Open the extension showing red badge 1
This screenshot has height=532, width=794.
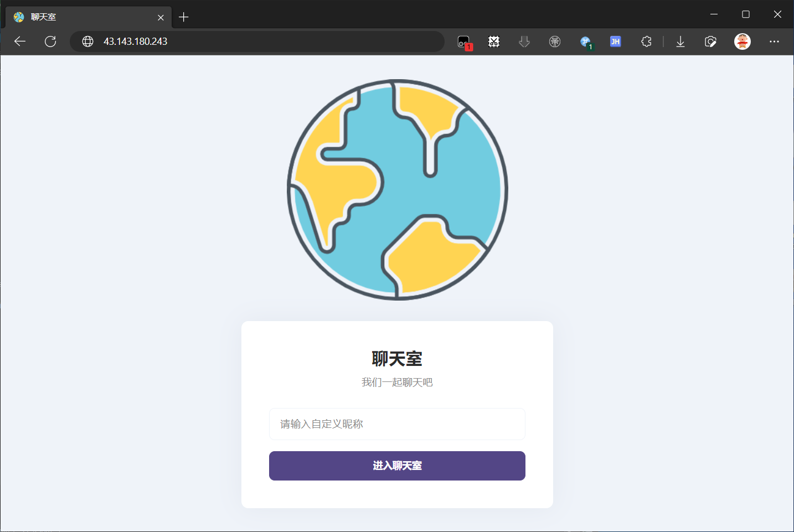[463, 41]
